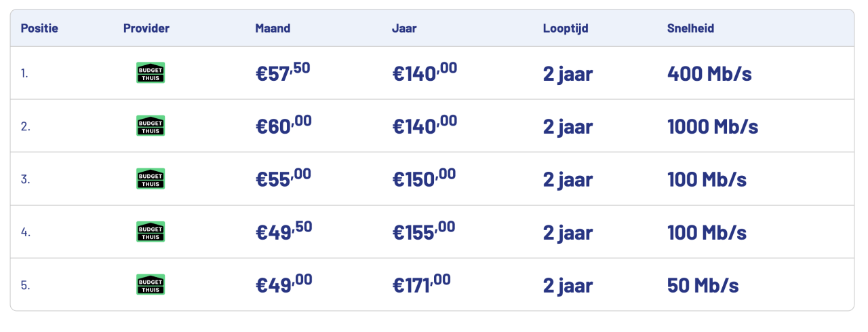Select the €57,50 monthly price
The height and width of the screenshot is (332, 868).
[283, 72]
